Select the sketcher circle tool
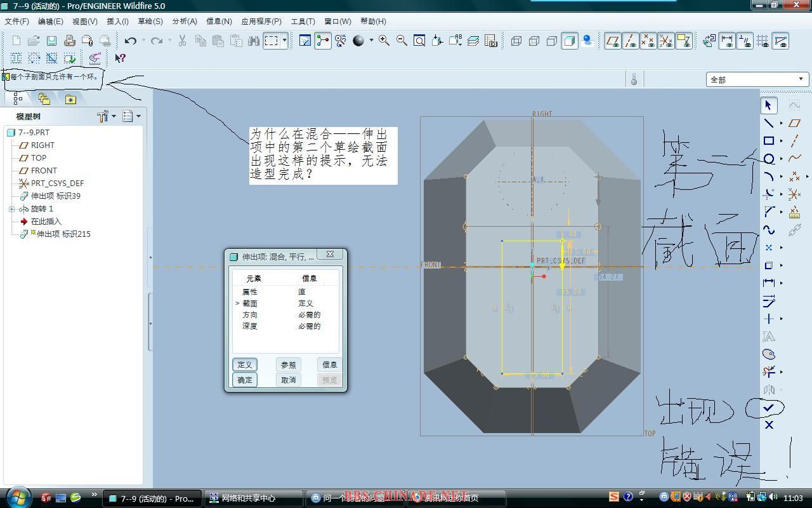This screenshot has width=812, height=508. pos(769,159)
